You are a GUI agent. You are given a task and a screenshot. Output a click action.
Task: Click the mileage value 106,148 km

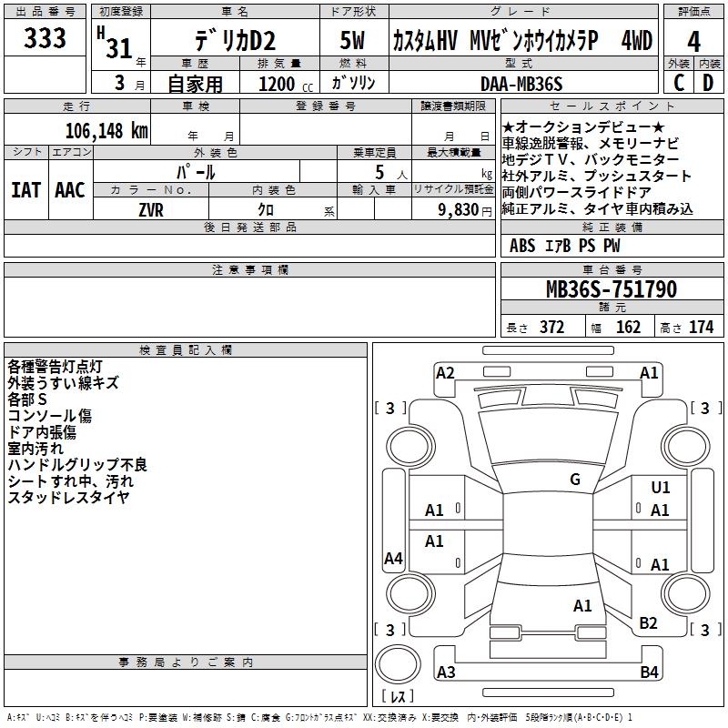coord(106,131)
